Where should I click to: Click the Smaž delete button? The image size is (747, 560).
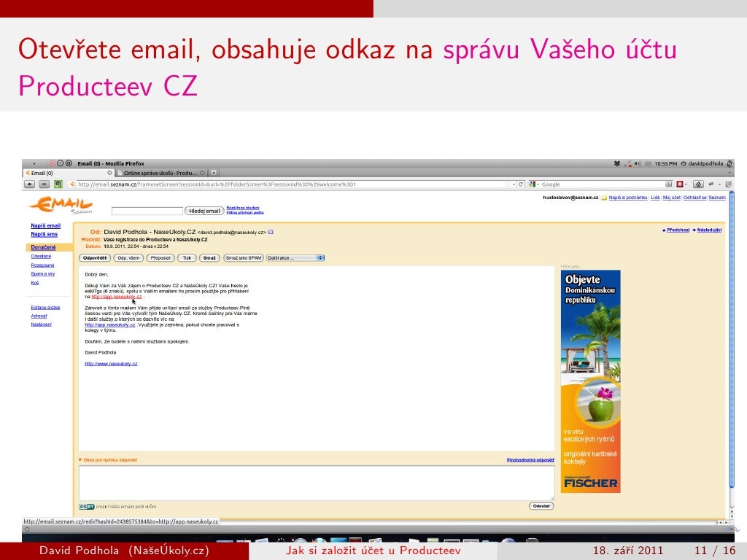point(209,258)
